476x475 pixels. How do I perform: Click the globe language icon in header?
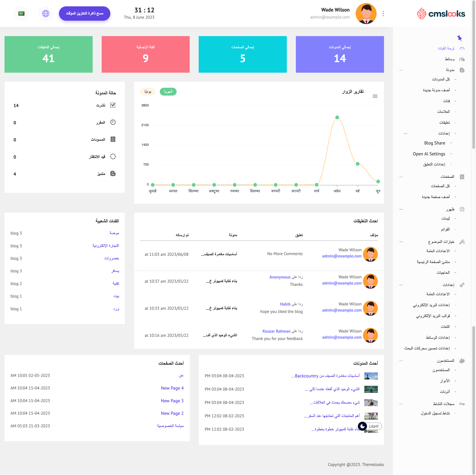click(46, 13)
